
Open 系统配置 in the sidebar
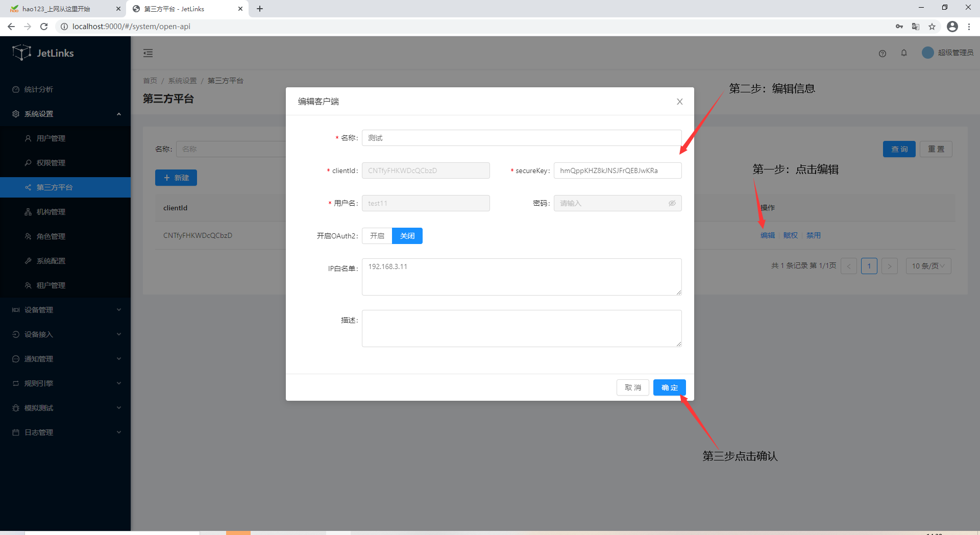click(65, 261)
